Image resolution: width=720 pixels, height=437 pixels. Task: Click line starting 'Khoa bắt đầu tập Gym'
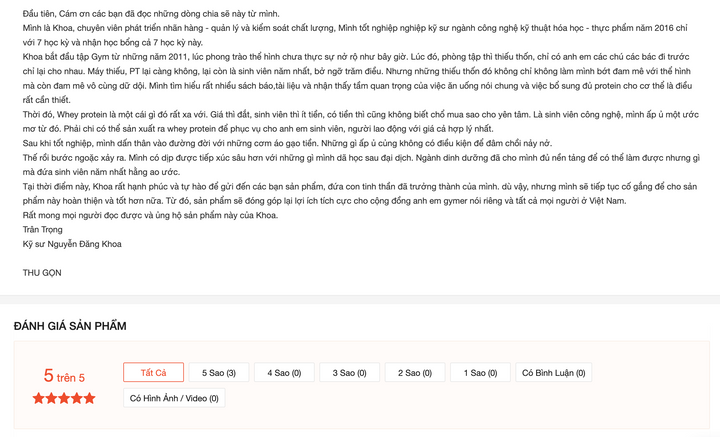click(x=356, y=57)
